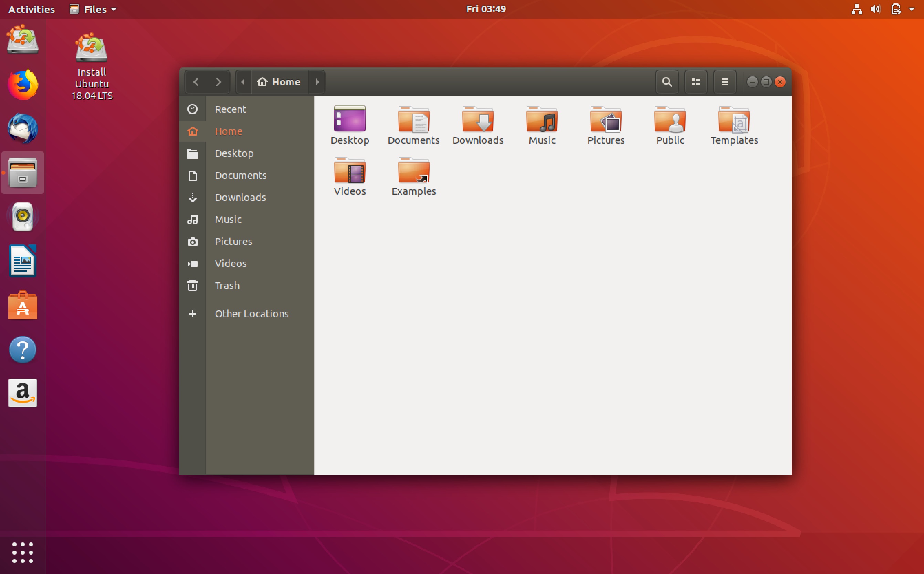Image resolution: width=924 pixels, height=574 pixels.
Task: Select Trash in the sidebar
Action: tap(226, 286)
